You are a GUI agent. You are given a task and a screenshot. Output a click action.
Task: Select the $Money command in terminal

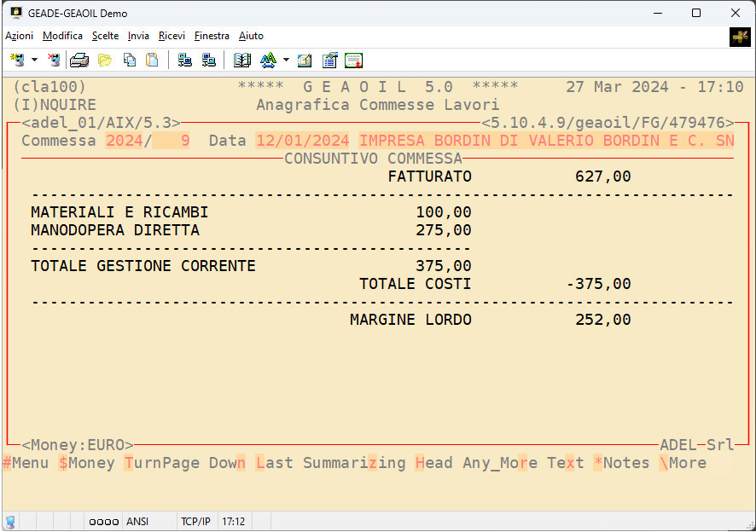tap(86, 463)
